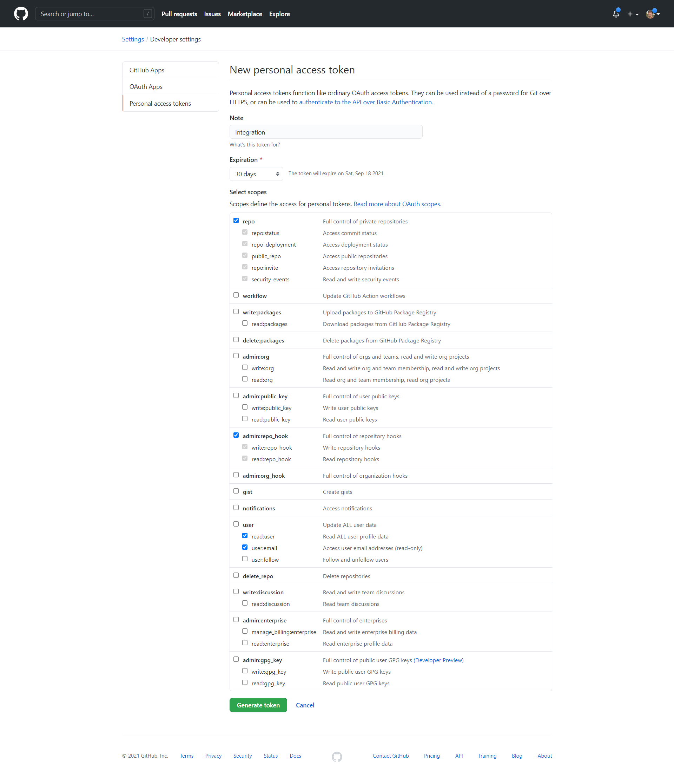Check the delete_repo scope

(236, 575)
